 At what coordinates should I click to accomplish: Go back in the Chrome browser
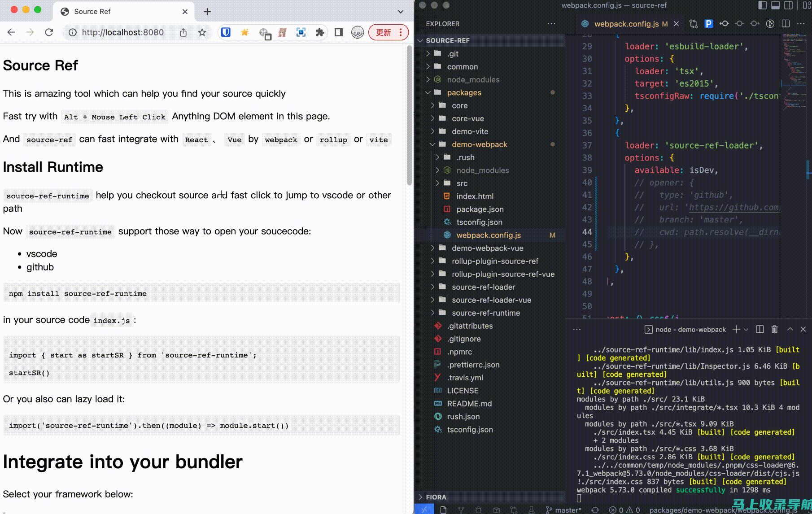11,32
